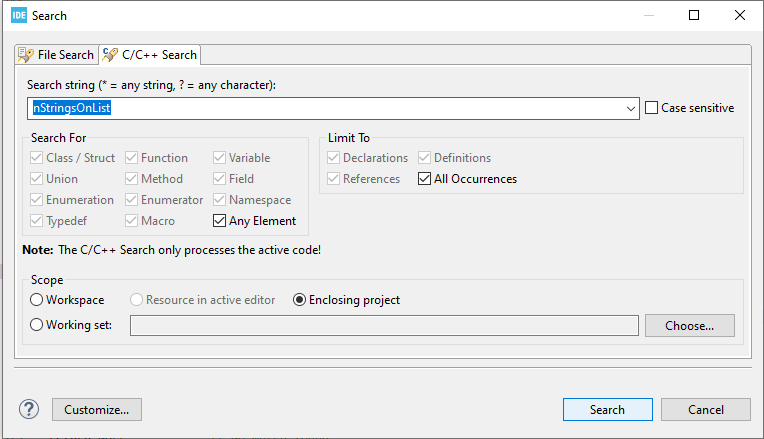
Task: Minimize the Search dialog window
Action: pos(649,16)
